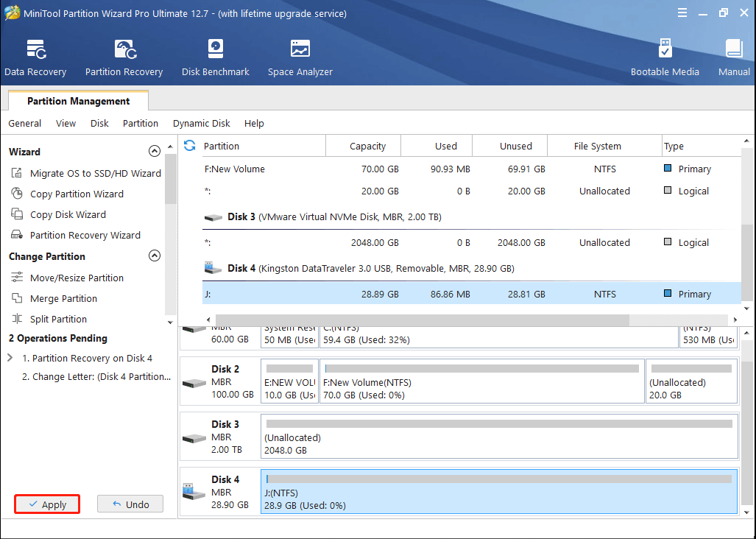
Task: Launch the Partition Recovery tool
Action: point(123,57)
